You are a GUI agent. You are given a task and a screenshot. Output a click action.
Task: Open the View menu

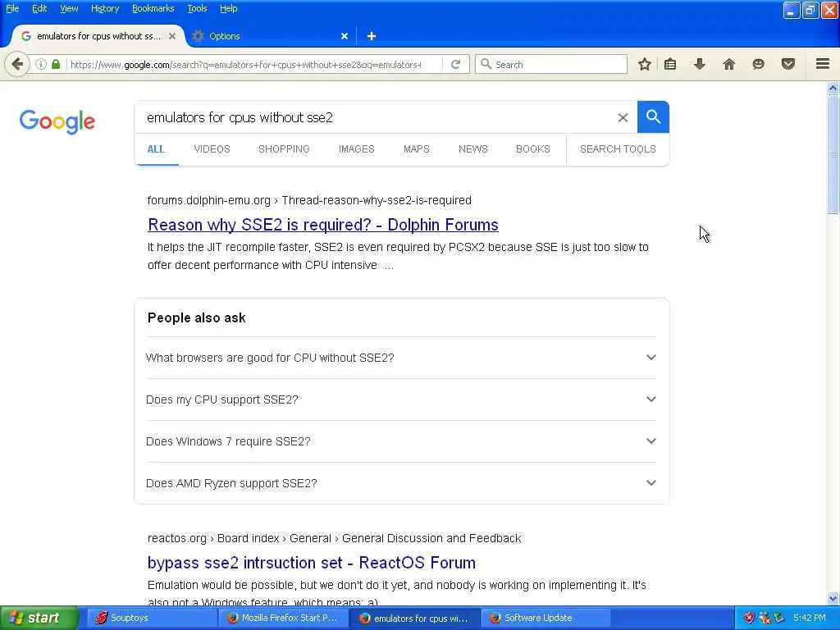coord(69,8)
